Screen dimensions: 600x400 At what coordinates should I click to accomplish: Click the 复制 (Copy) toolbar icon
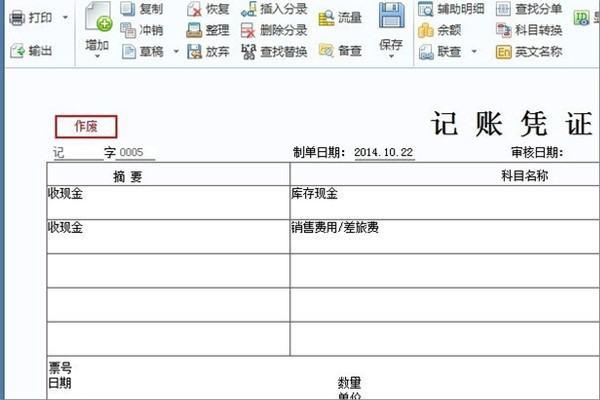(x=128, y=9)
